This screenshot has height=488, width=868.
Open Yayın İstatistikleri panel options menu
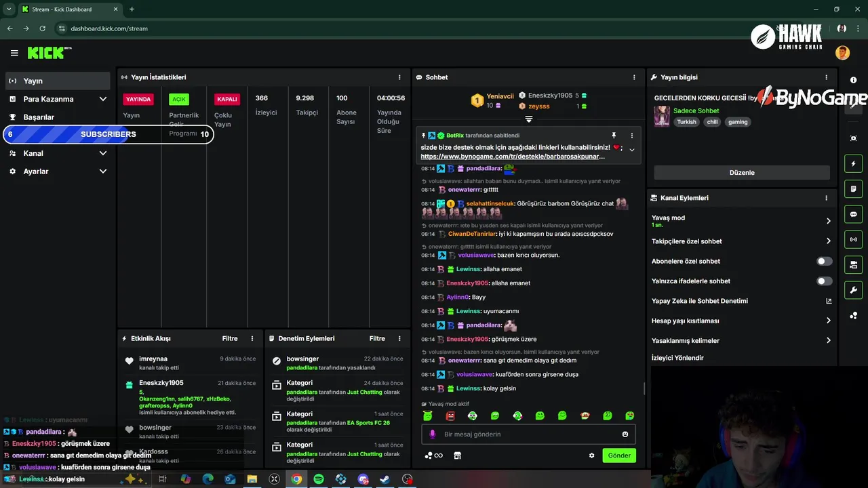(399, 77)
